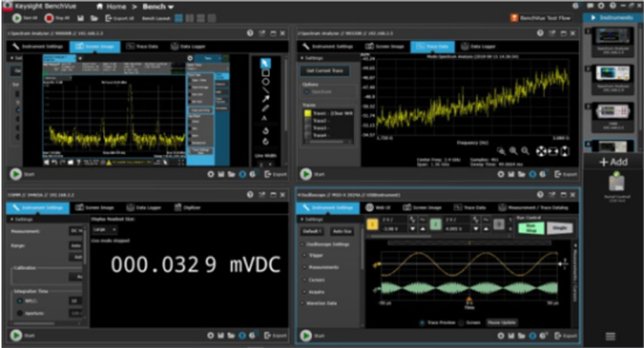Click the autoscale all-directions icon on trace plot
644x348 pixels.
(x=542, y=151)
